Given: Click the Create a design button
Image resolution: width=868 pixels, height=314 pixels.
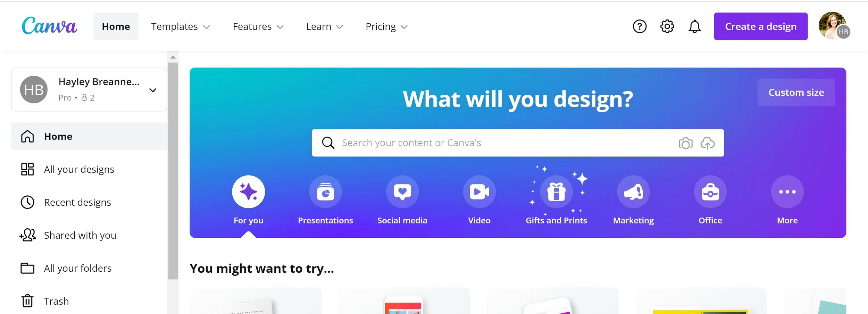Looking at the screenshot, I should (x=761, y=26).
